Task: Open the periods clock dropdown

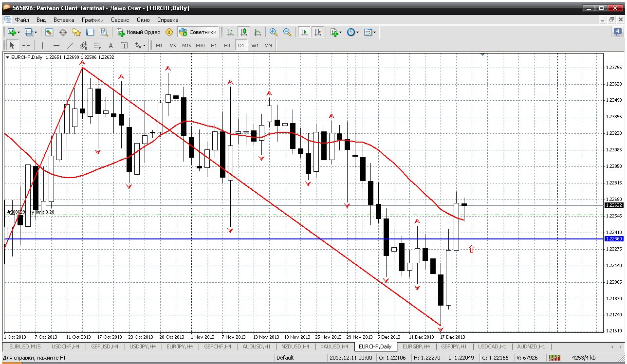Action: (353, 32)
